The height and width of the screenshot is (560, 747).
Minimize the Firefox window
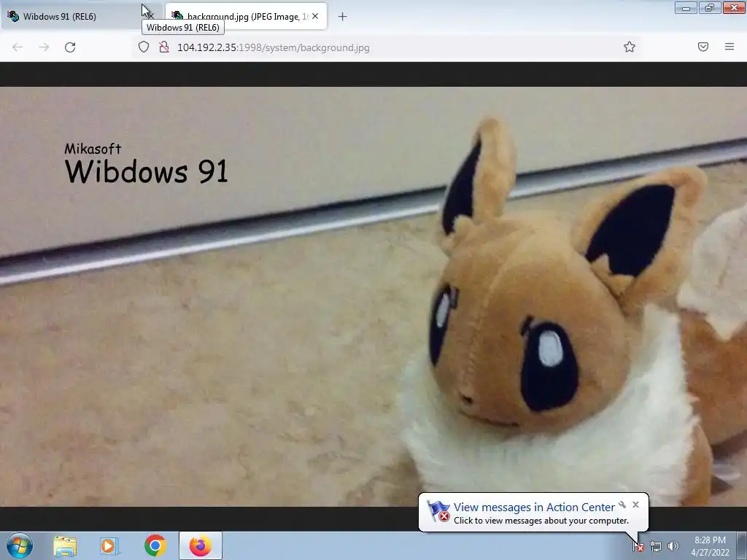pyautogui.click(x=686, y=8)
